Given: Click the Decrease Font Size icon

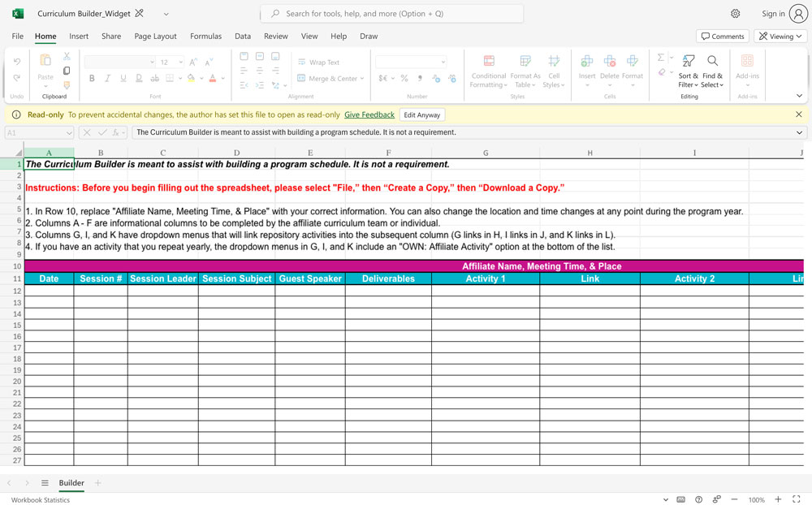Looking at the screenshot, I should (209, 63).
